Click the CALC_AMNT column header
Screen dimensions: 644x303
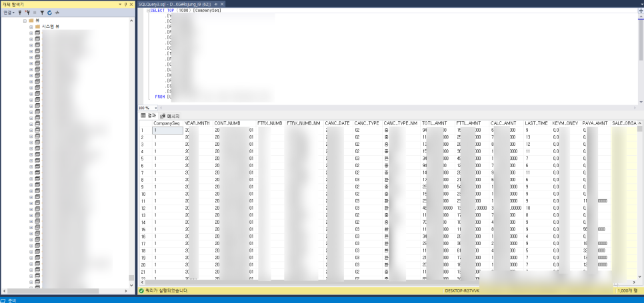(x=507, y=123)
